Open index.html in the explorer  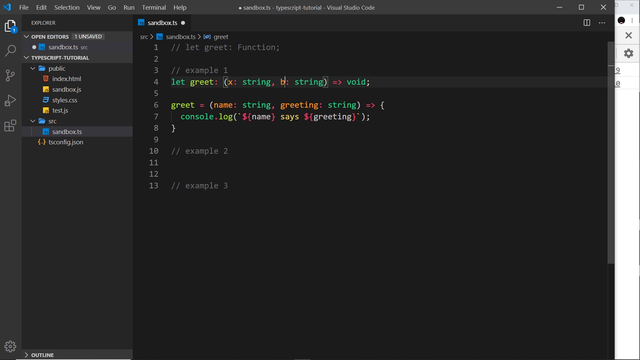[x=67, y=79]
